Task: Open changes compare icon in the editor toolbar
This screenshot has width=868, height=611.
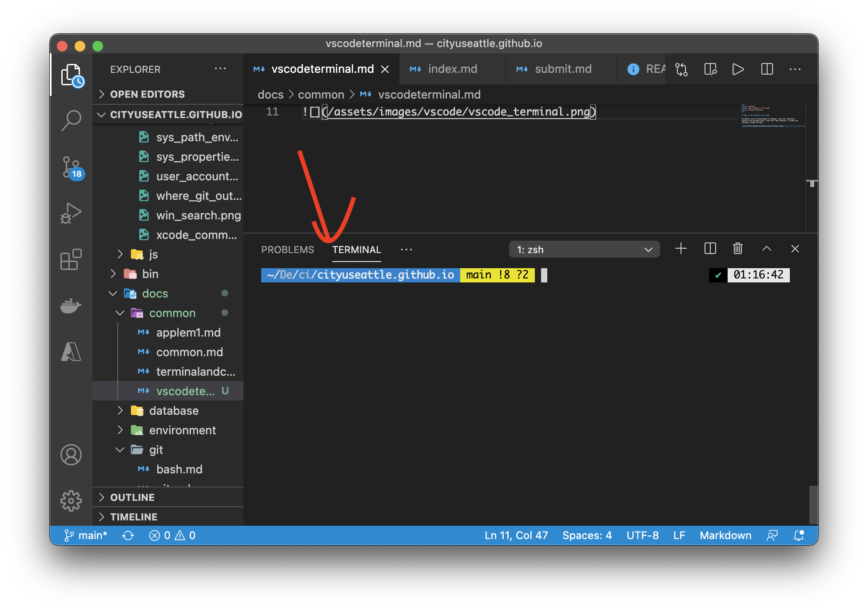Action: (681, 69)
